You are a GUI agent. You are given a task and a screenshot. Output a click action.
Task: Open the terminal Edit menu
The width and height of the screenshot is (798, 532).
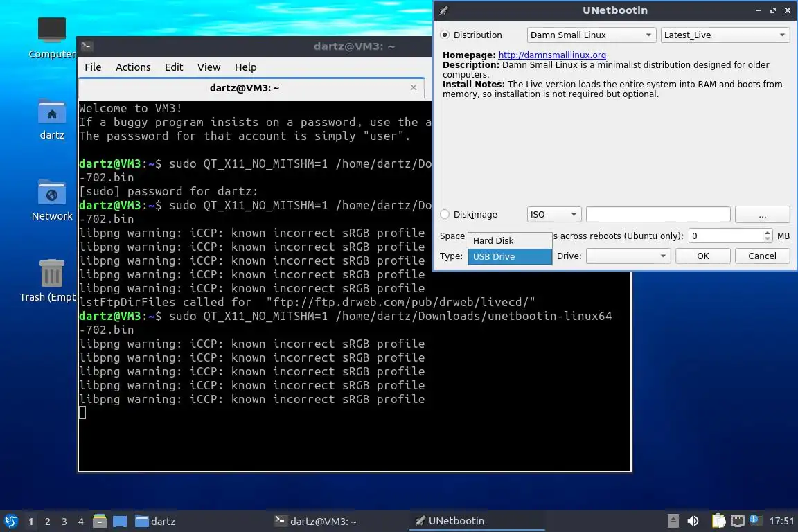click(174, 67)
